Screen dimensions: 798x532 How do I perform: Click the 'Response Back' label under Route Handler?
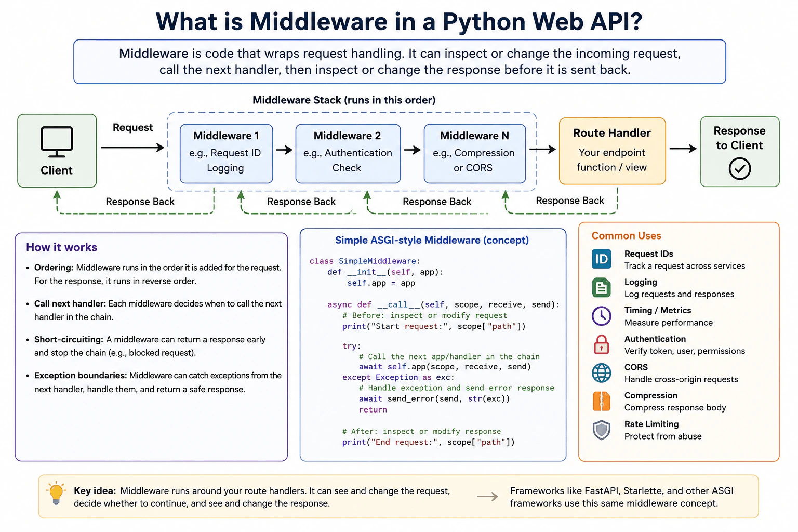570,201
